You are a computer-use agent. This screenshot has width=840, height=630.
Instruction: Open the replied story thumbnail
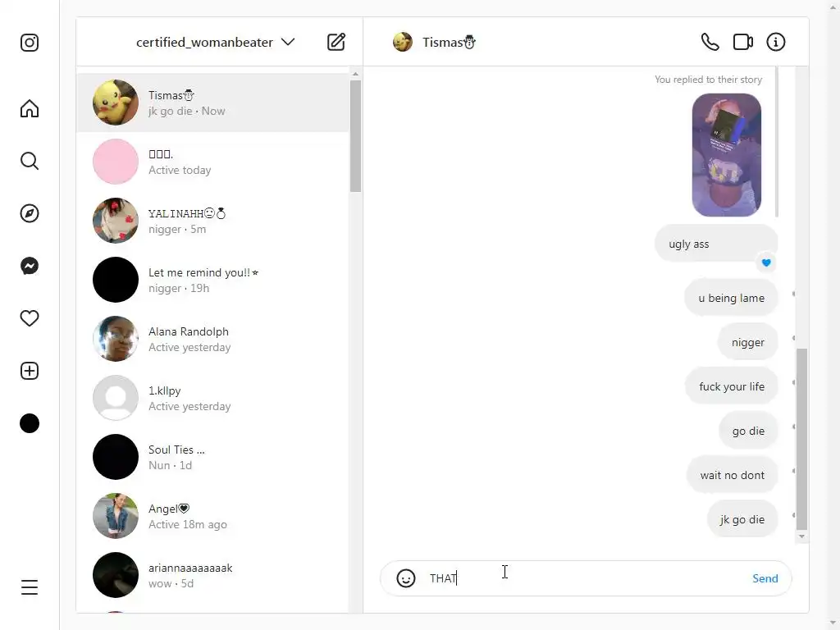(x=727, y=155)
